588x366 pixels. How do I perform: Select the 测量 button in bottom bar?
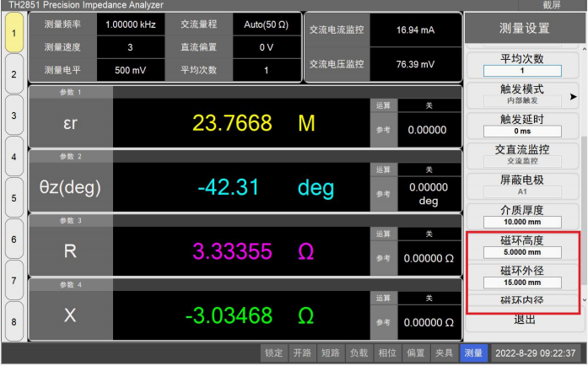[473, 353]
